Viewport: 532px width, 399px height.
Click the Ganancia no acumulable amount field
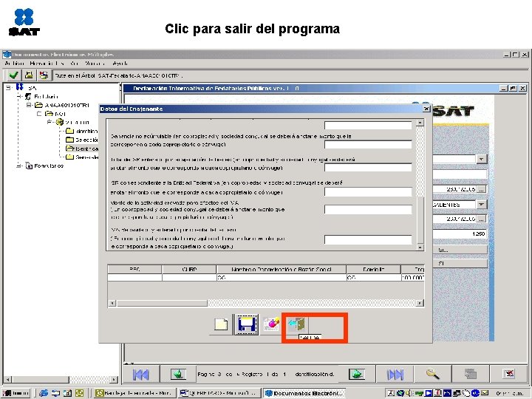click(368, 145)
